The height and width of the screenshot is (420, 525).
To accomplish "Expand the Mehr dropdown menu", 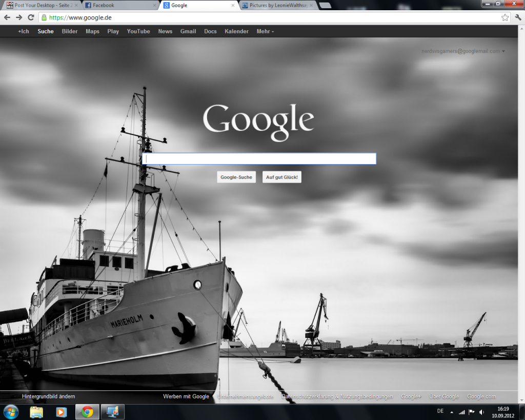I will [x=265, y=31].
